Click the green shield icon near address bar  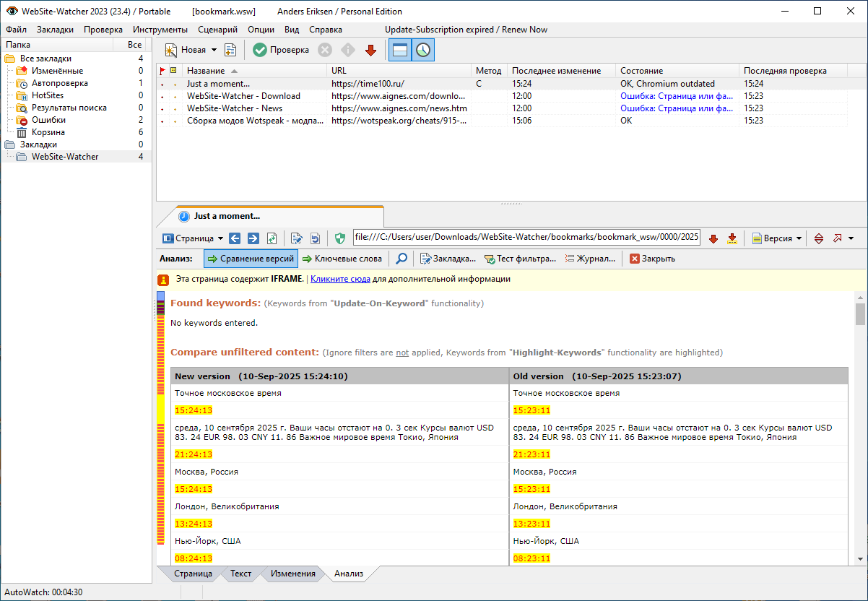[x=340, y=238]
